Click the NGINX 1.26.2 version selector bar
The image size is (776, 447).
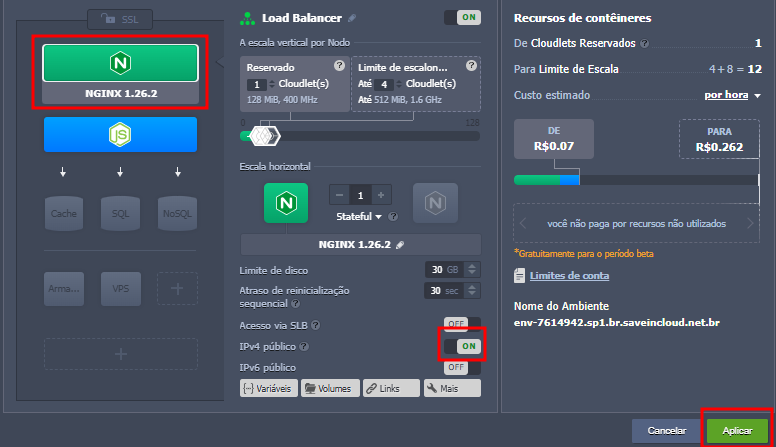tap(360, 245)
